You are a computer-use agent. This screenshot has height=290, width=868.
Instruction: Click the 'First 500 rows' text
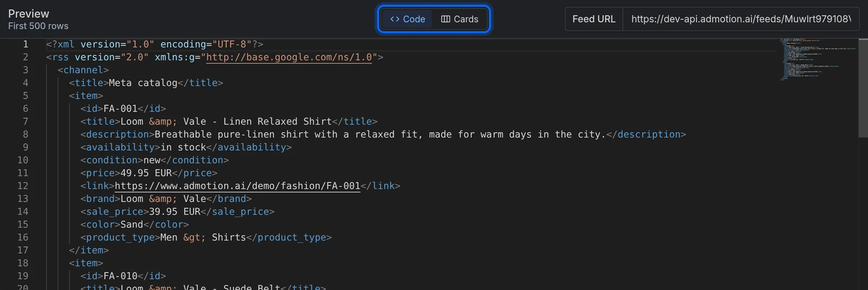point(38,26)
